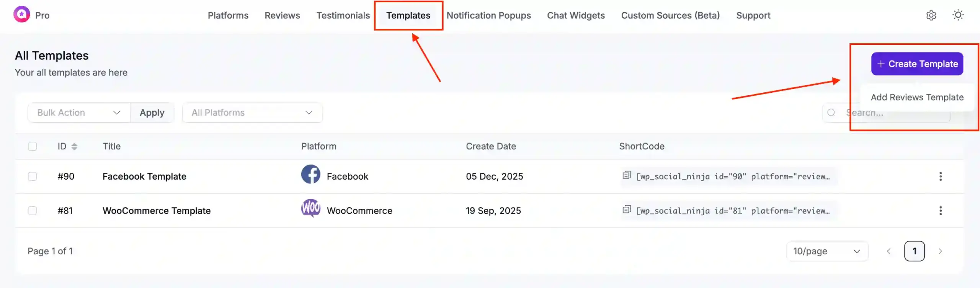The height and width of the screenshot is (288, 980).
Task: Open the Bulk Action dropdown
Action: (x=78, y=113)
